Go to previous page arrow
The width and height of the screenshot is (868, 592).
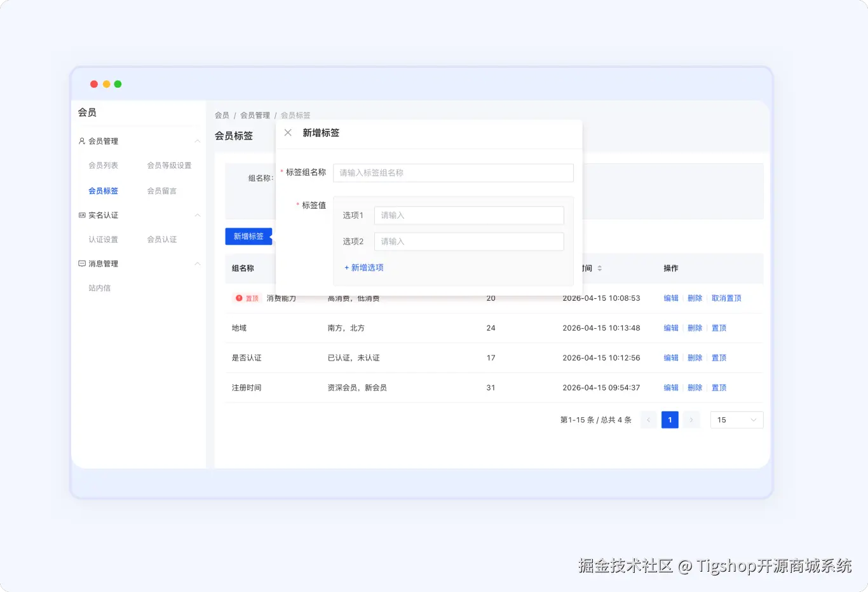click(648, 420)
